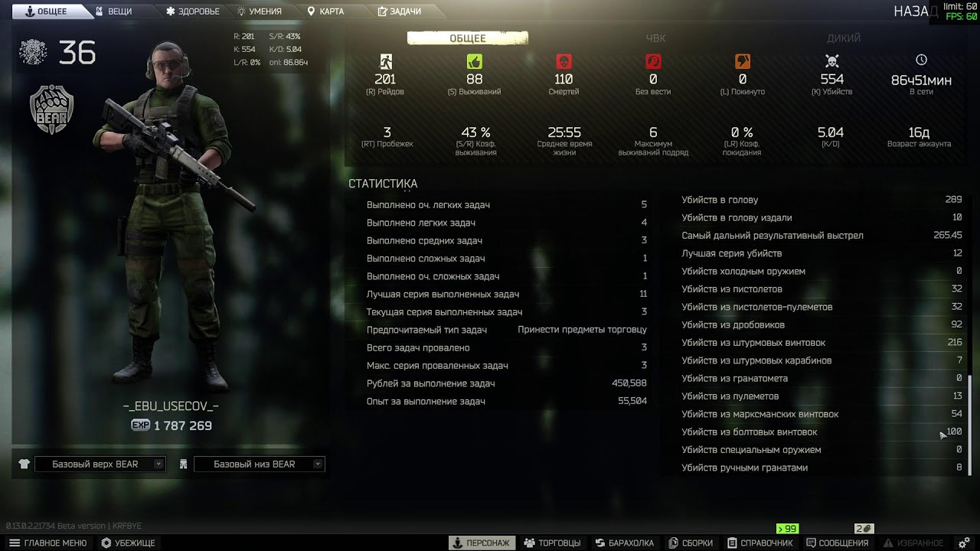This screenshot has height=551, width=980.
Task: Click the orange left-raid icon
Action: [x=742, y=61]
